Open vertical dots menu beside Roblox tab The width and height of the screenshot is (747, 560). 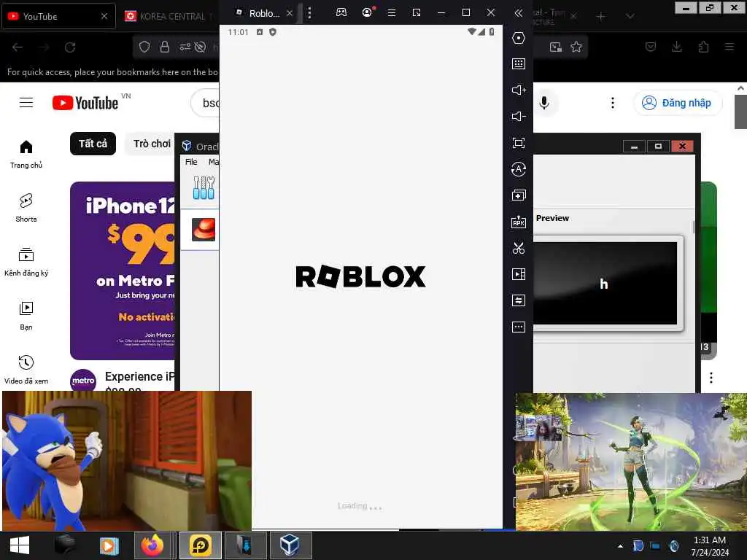coord(309,13)
